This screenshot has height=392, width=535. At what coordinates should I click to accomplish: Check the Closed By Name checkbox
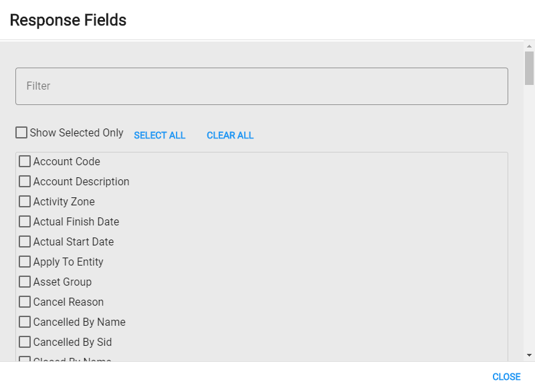pyautogui.click(x=25, y=360)
